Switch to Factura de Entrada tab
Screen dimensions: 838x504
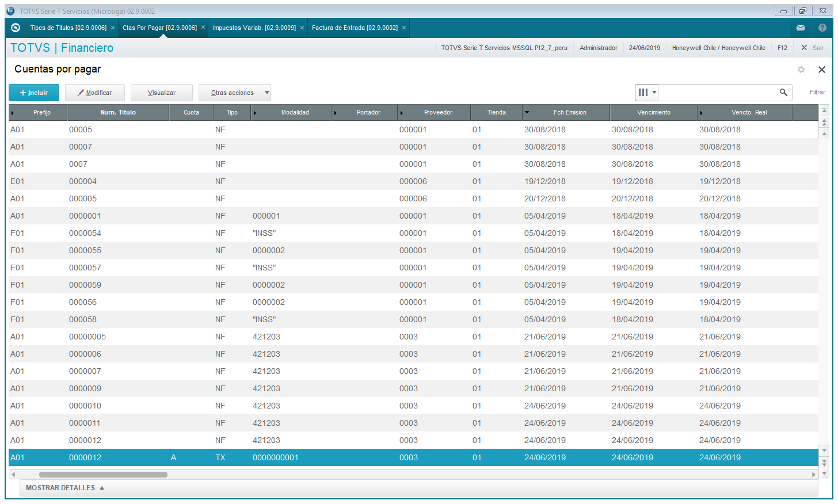pyautogui.click(x=355, y=28)
